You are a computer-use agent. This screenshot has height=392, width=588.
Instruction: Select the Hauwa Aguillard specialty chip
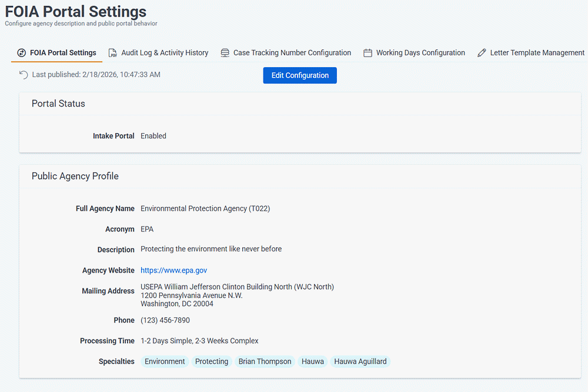pyautogui.click(x=360, y=361)
